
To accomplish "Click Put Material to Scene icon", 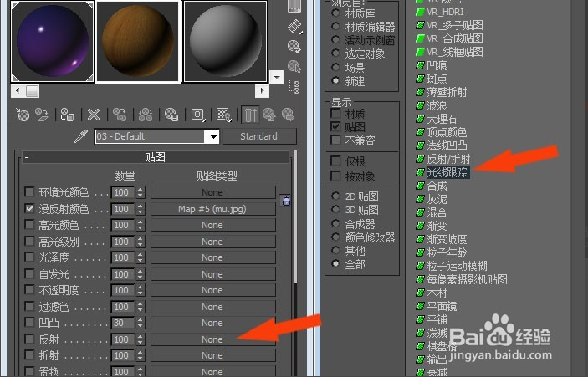I will pos(42,115).
